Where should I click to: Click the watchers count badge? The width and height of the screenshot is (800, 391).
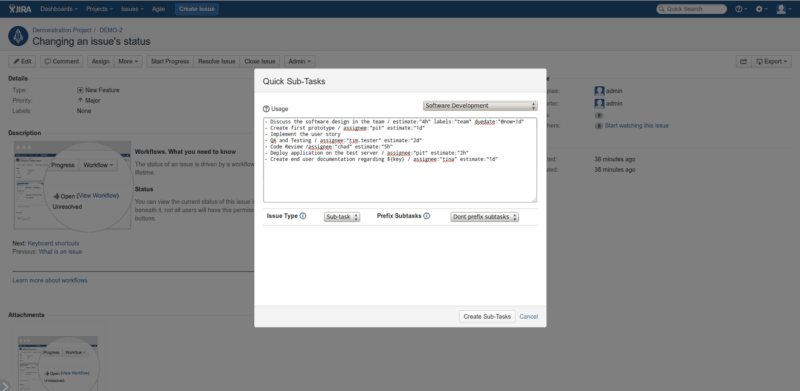pyautogui.click(x=599, y=126)
